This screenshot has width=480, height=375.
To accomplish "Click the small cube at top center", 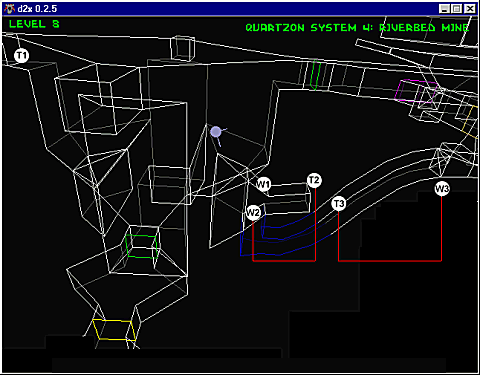I will (x=182, y=49).
